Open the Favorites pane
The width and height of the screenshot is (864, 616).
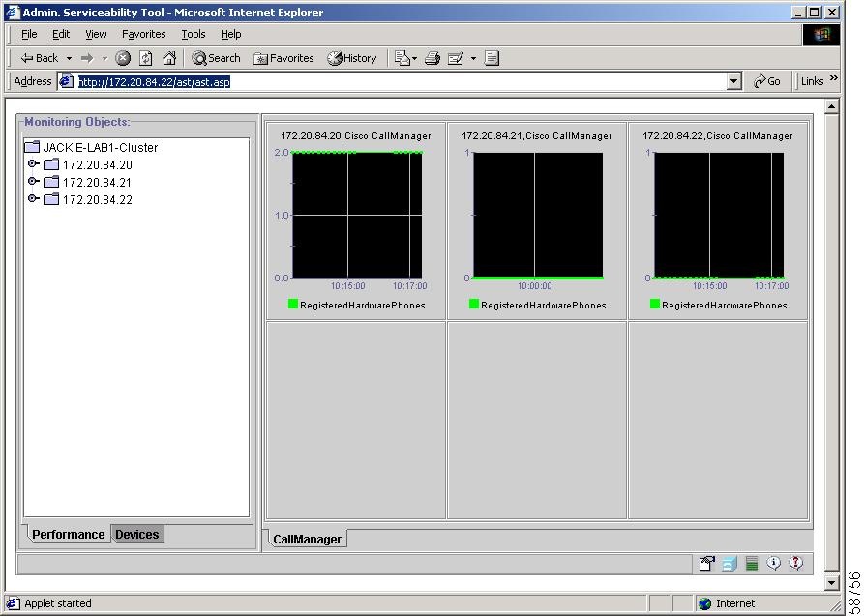click(283, 58)
